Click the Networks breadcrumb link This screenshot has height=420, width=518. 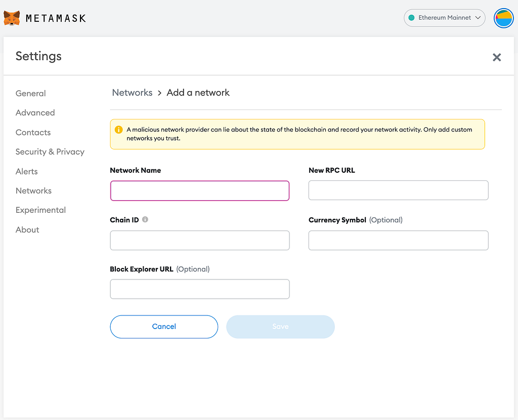[132, 92]
